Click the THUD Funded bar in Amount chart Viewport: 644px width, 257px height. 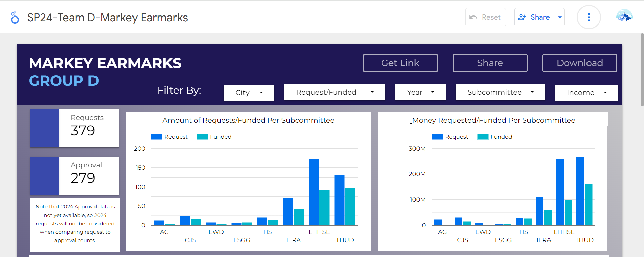[350, 206]
